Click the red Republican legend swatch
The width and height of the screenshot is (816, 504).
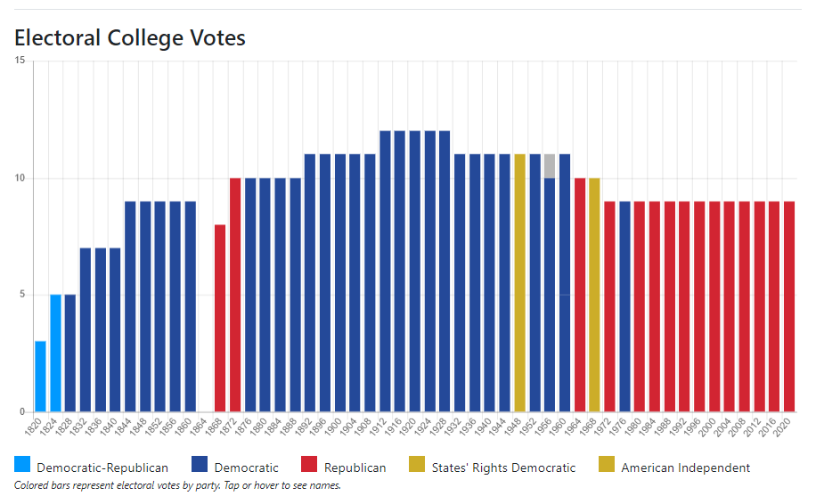(x=309, y=464)
